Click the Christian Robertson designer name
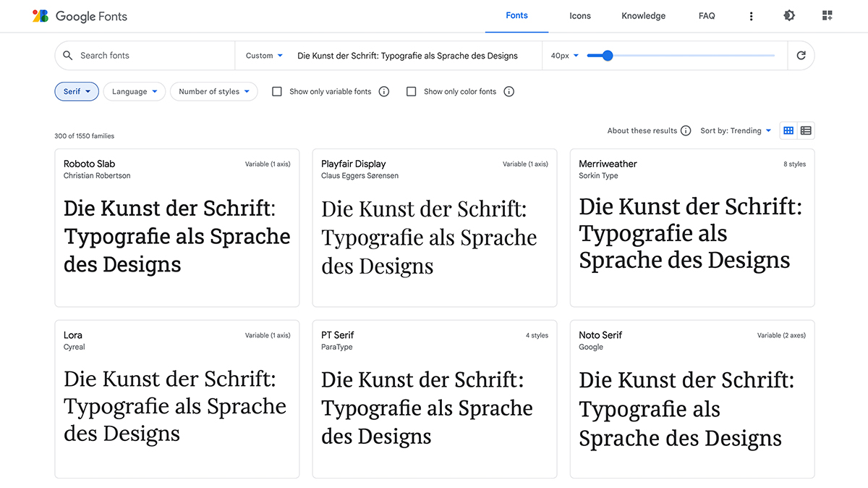 pos(97,176)
